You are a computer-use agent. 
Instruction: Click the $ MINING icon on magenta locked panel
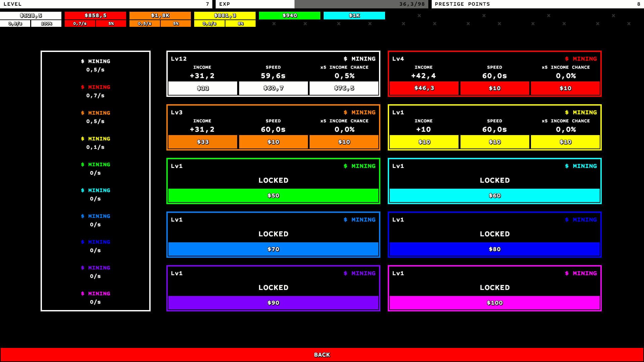click(581, 273)
